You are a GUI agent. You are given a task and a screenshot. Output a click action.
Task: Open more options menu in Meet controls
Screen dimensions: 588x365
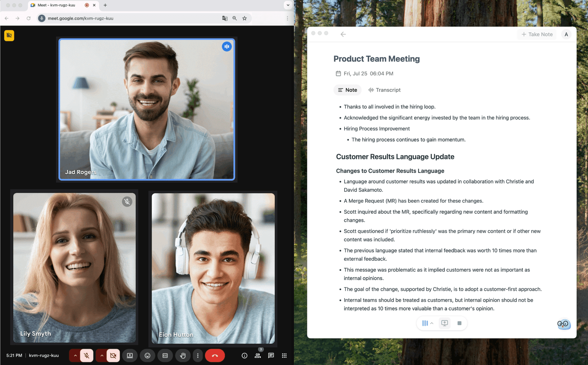point(198,356)
